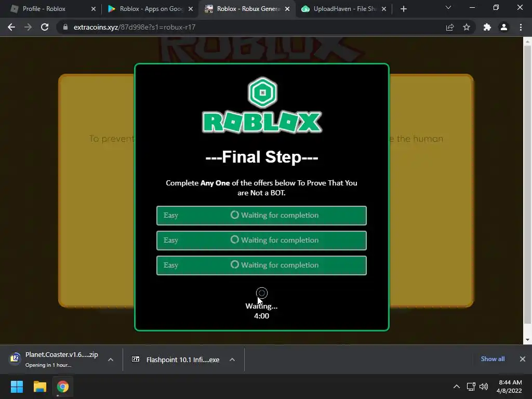This screenshot has height=399, width=532.
Task: Click the green ROBLOX wordmark
Action: [262, 122]
